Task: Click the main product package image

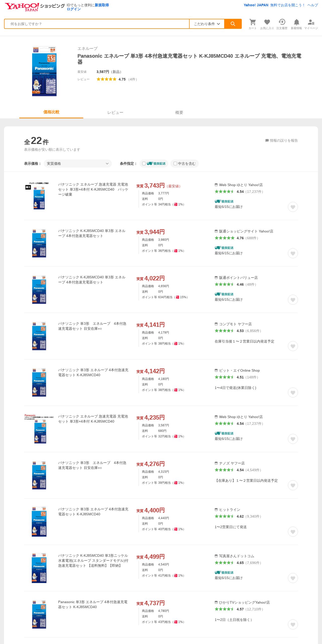Action: 44,71
